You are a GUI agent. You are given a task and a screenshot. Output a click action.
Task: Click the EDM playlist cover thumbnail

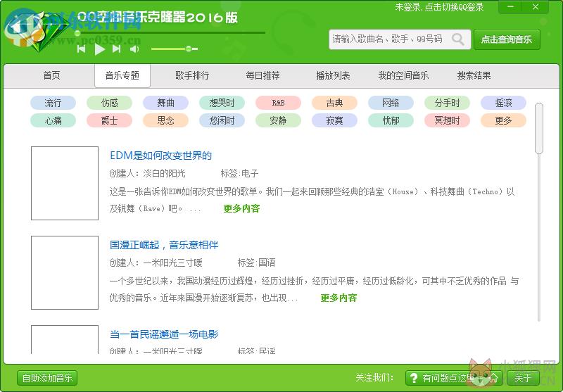pyautogui.click(x=65, y=183)
